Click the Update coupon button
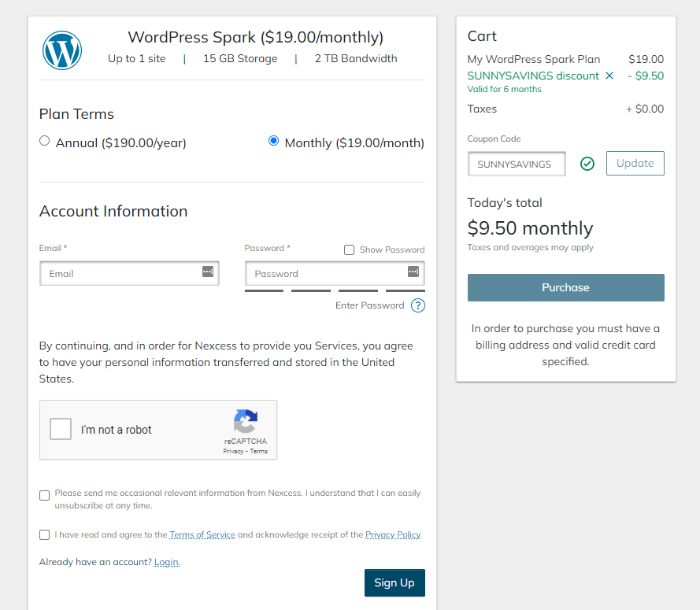700x610 pixels. pyautogui.click(x=635, y=163)
